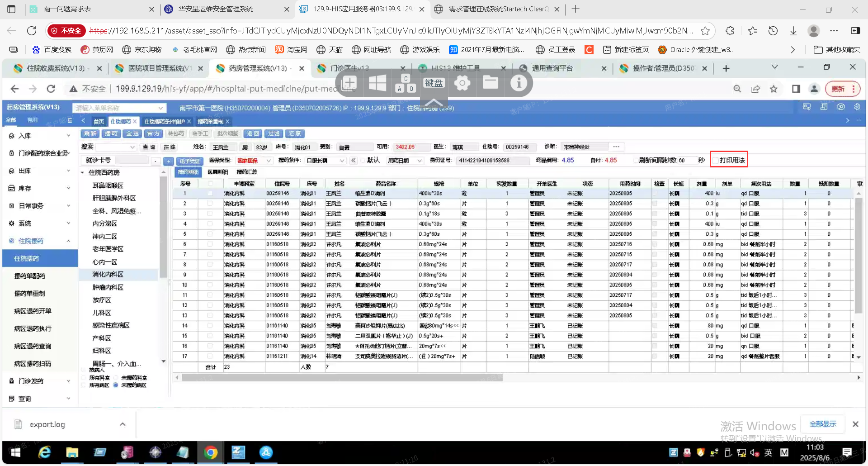Click the Windows logo on the remote toolbar
Viewport: 868px width, 466px height.
click(x=377, y=83)
